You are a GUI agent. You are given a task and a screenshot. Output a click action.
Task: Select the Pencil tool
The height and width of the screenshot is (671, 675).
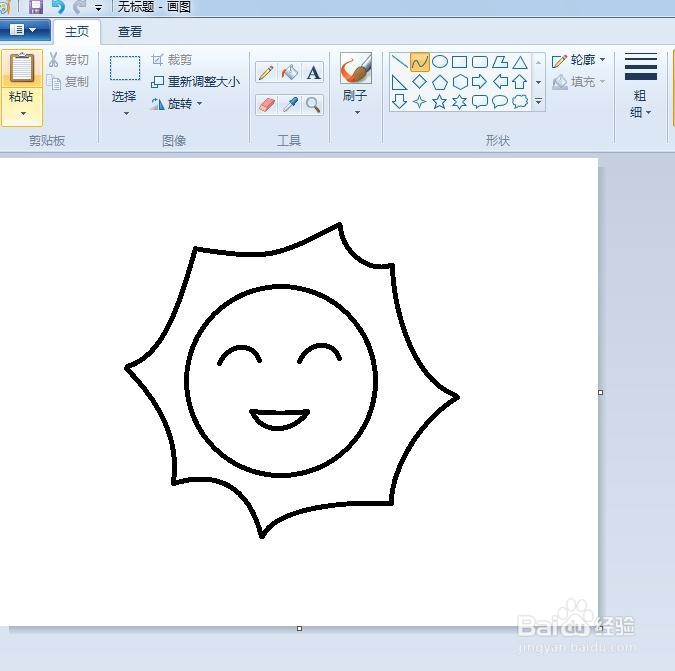click(266, 72)
